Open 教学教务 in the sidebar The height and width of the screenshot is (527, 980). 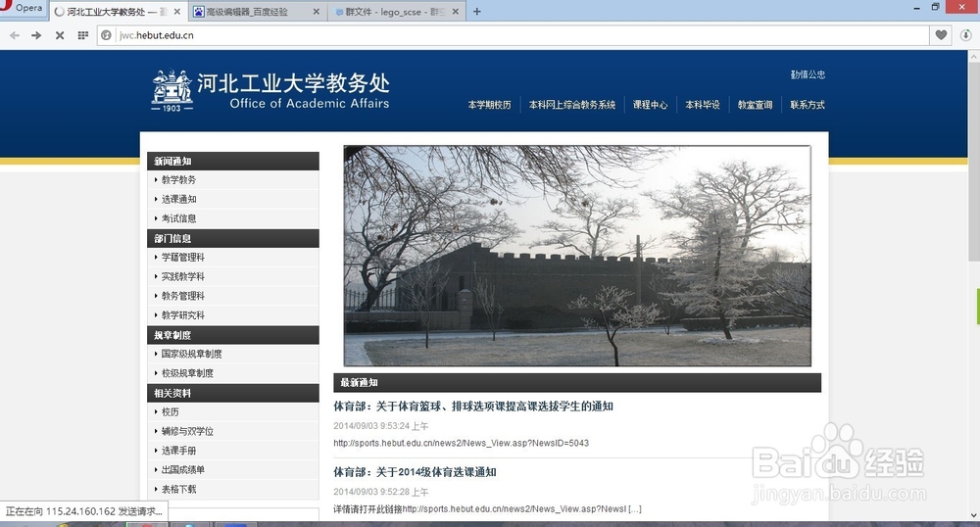pos(178,180)
